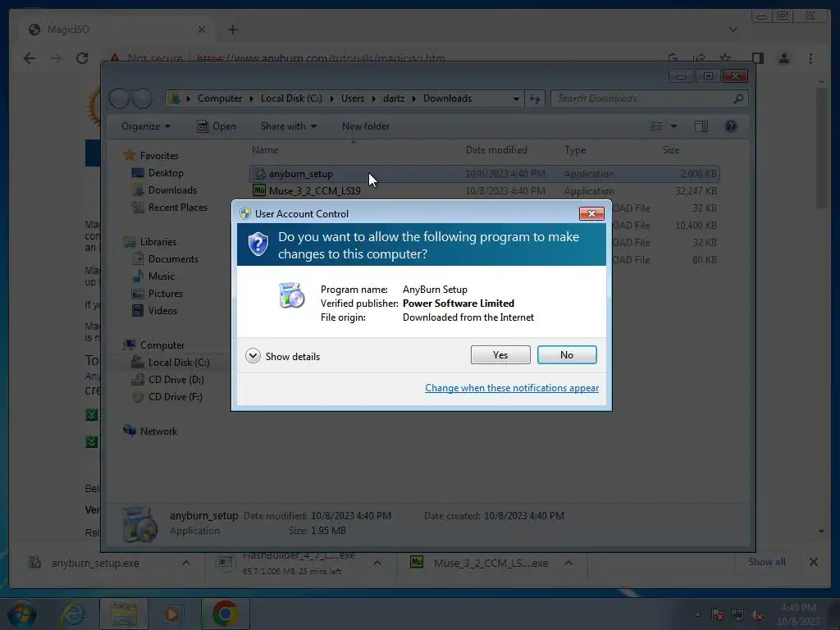
Task: Close Chrome's downloads bar with X
Action: tap(813, 562)
